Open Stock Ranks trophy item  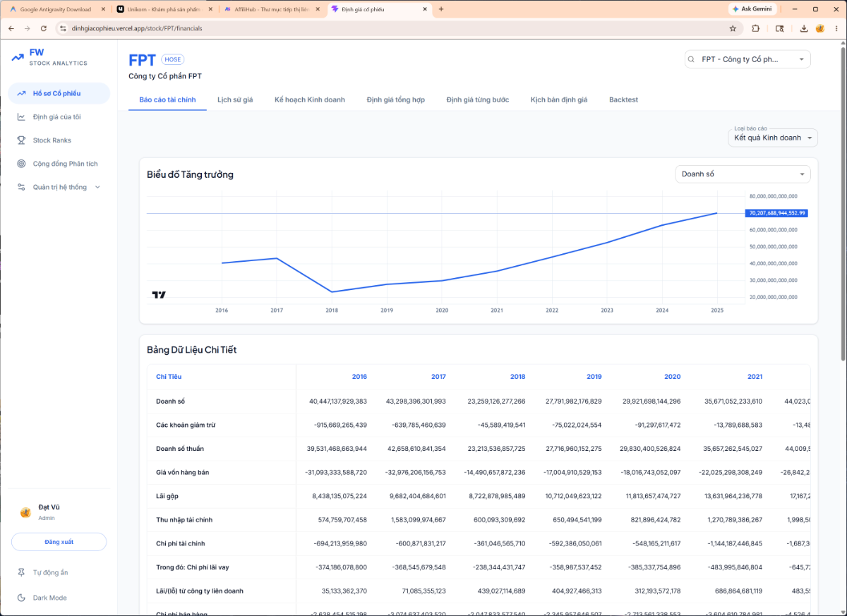59,140
